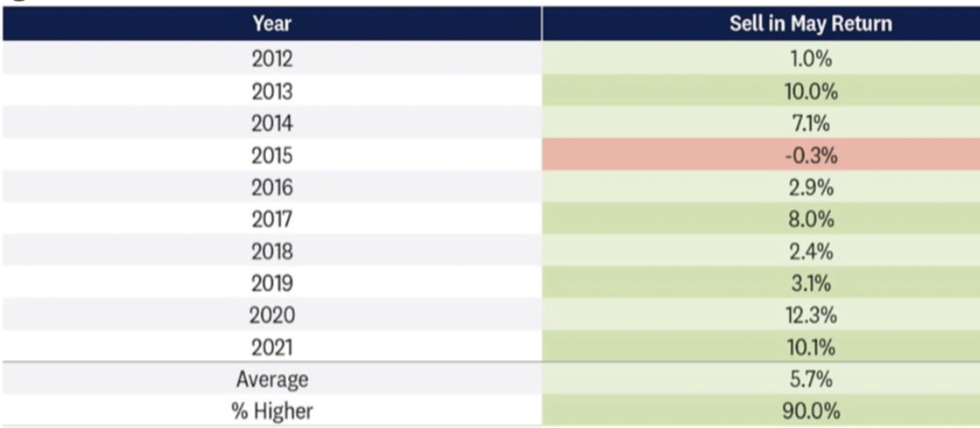This screenshot has width=980, height=428.
Task: Click the 7.1% return value
Action: [x=811, y=123]
